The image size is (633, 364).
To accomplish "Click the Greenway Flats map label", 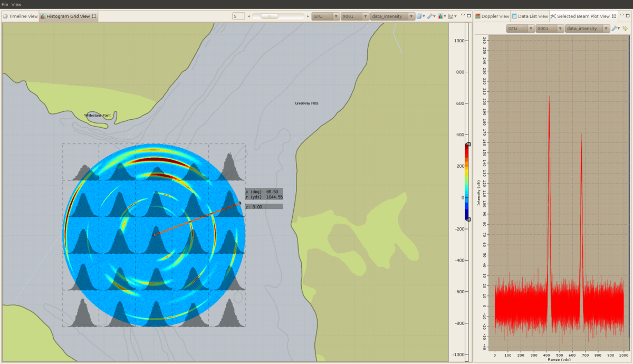I will [306, 103].
